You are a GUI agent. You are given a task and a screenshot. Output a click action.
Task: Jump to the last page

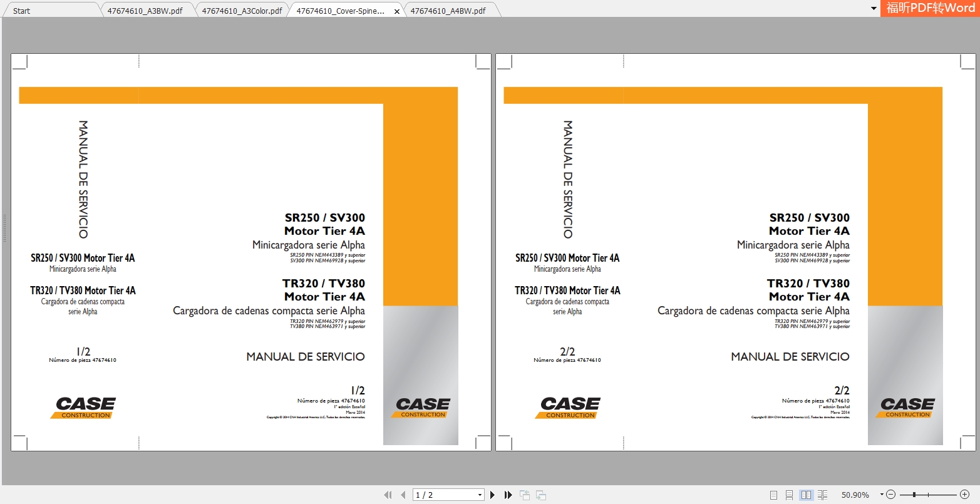508,495
